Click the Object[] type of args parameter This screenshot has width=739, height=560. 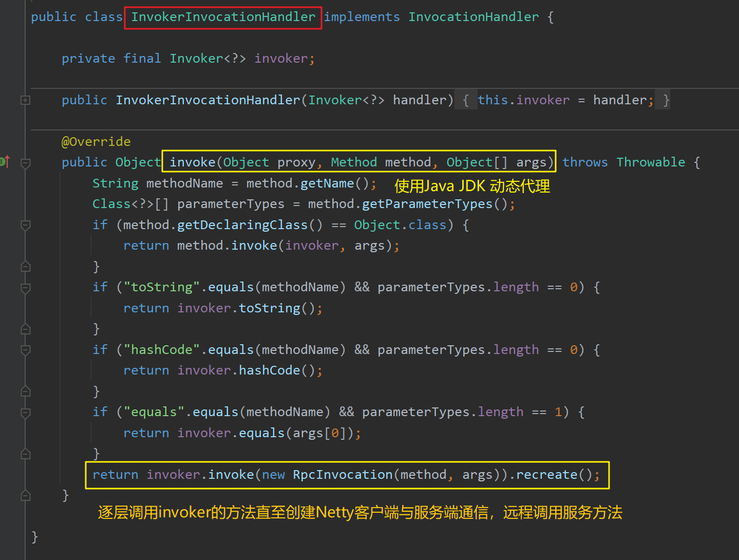(477, 162)
